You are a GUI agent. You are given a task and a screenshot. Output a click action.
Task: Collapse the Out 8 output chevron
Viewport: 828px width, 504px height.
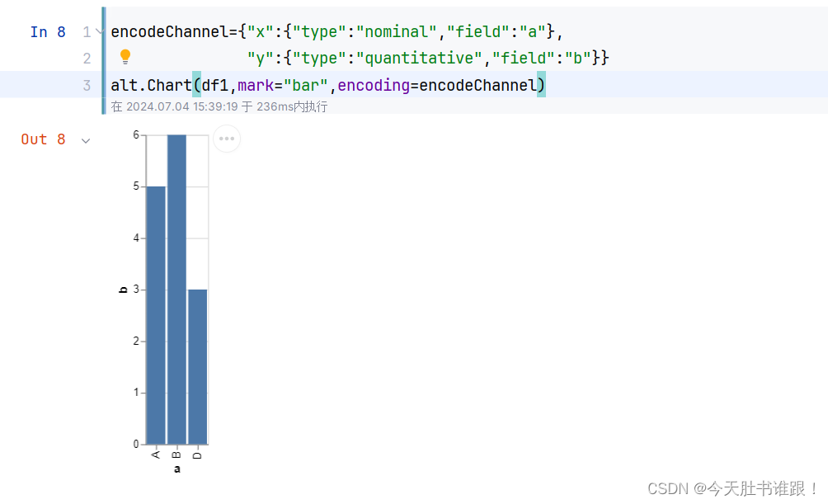tap(86, 140)
